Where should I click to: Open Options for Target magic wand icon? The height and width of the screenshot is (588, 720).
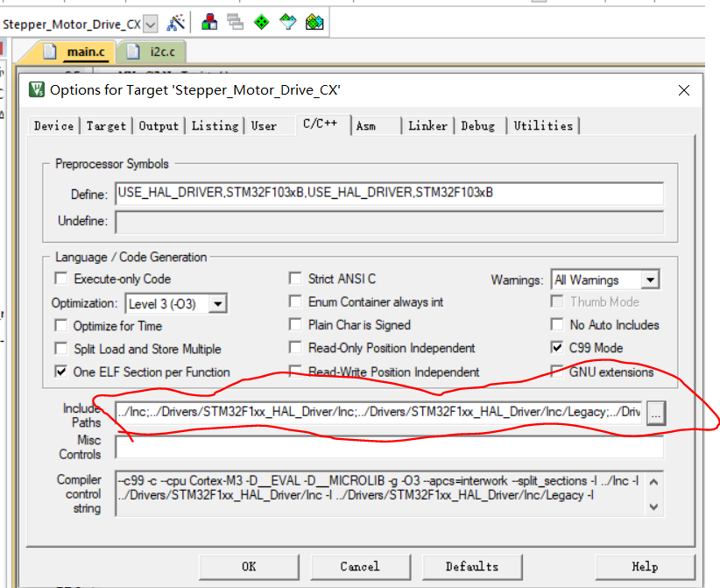[176, 22]
